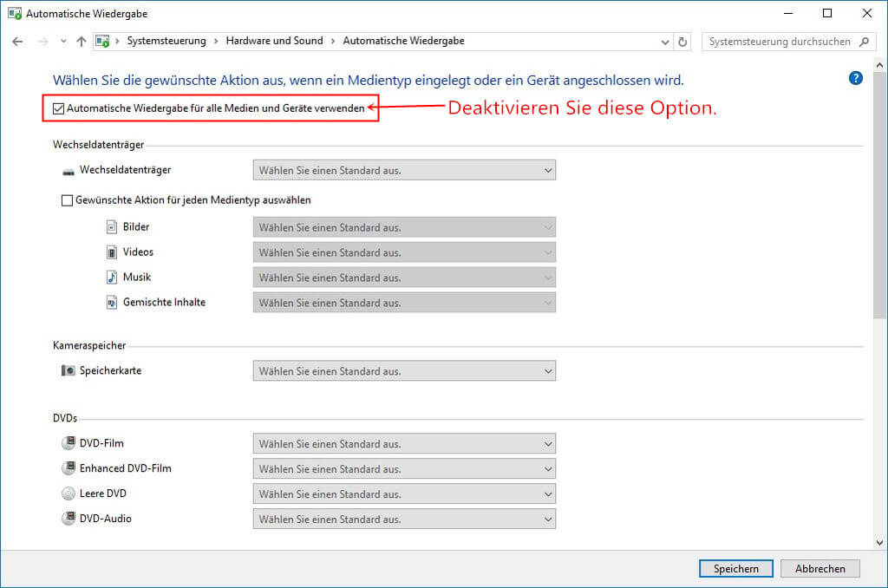Click the Bilder picture file icon
Viewport: 888px width, 588px height.
(112, 226)
